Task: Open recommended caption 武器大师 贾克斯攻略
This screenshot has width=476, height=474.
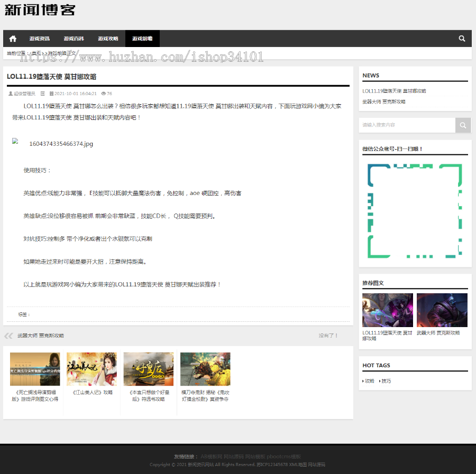Action: [x=438, y=333]
